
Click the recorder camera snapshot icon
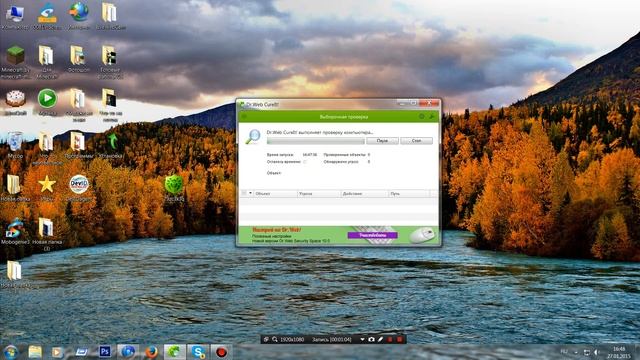pos(371,339)
